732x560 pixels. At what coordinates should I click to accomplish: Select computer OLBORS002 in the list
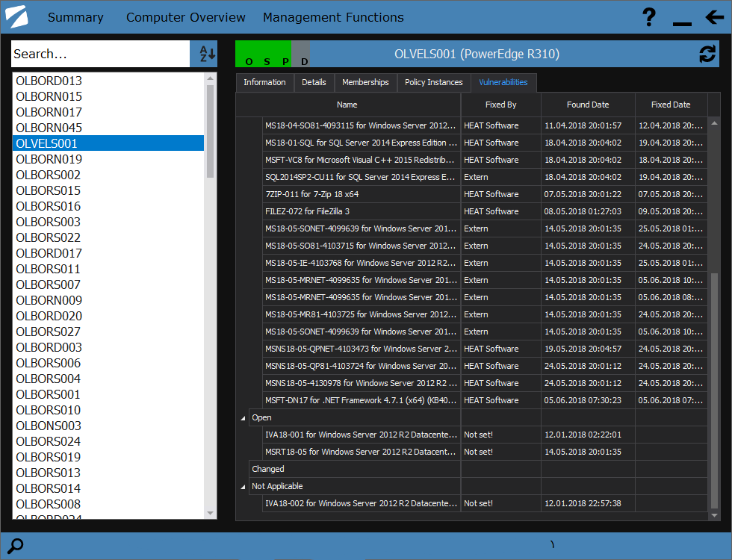click(x=49, y=175)
